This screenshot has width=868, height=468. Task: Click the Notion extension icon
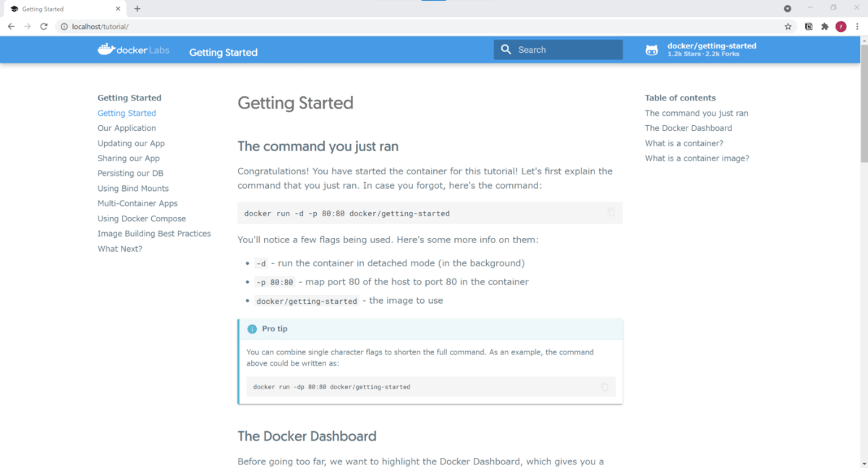(x=808, y=26)
